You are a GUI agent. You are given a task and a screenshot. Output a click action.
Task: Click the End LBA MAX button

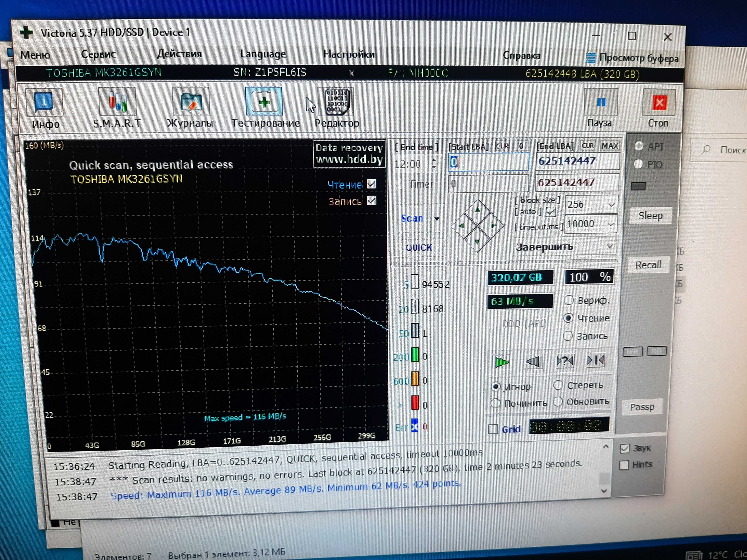[610, 146]
